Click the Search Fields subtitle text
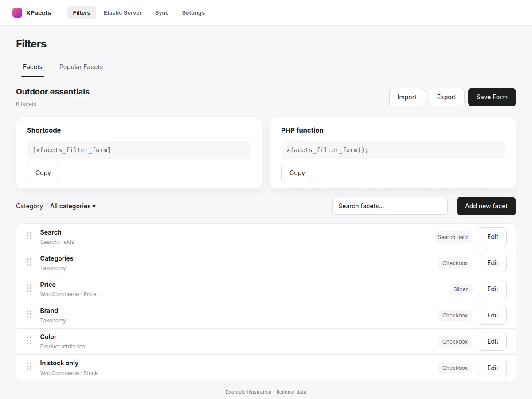 coord(57,242)
